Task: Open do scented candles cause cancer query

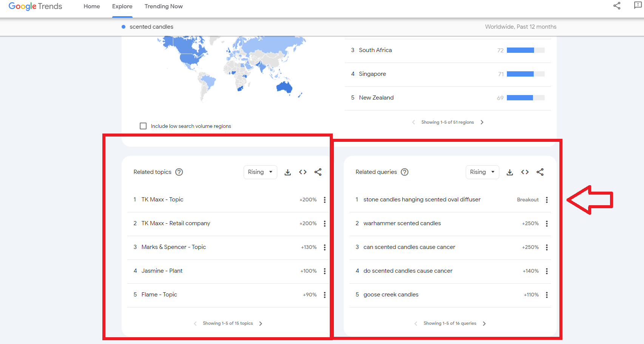Action: pos(408,271)
